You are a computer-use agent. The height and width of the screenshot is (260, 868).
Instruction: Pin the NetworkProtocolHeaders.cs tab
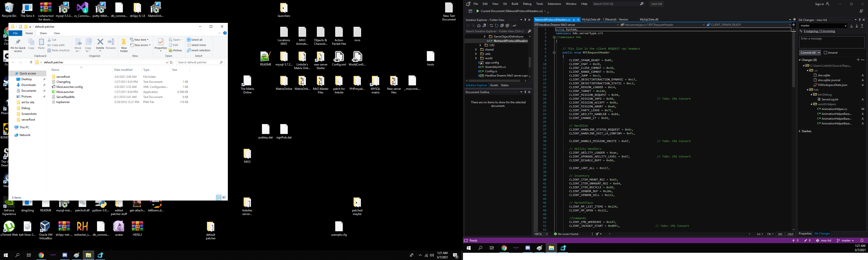(574, 20)
